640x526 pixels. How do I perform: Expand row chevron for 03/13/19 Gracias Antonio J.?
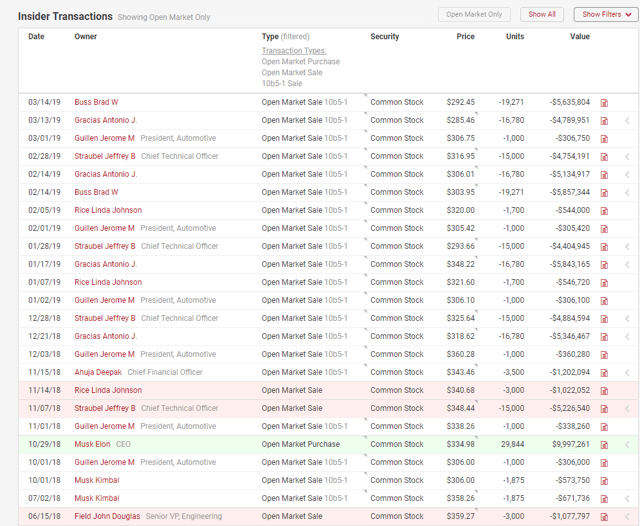click(x=627, y=120)
